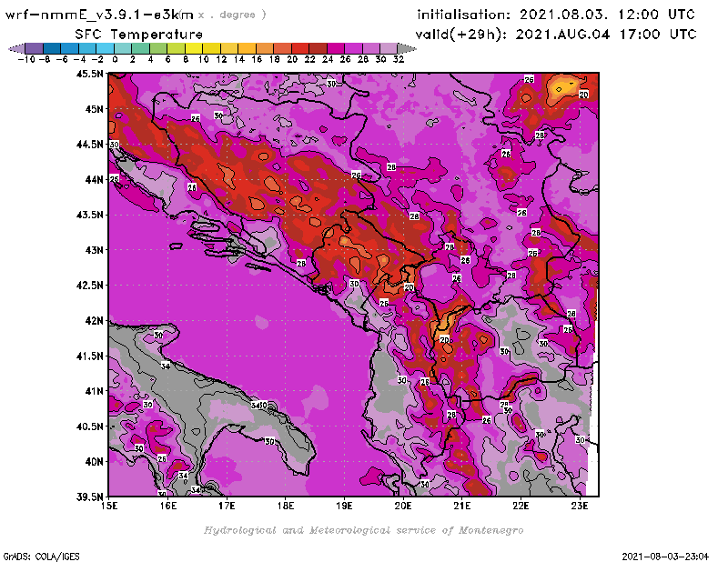
Task: Click longitude axis label 22E
Action: (521, 506)
